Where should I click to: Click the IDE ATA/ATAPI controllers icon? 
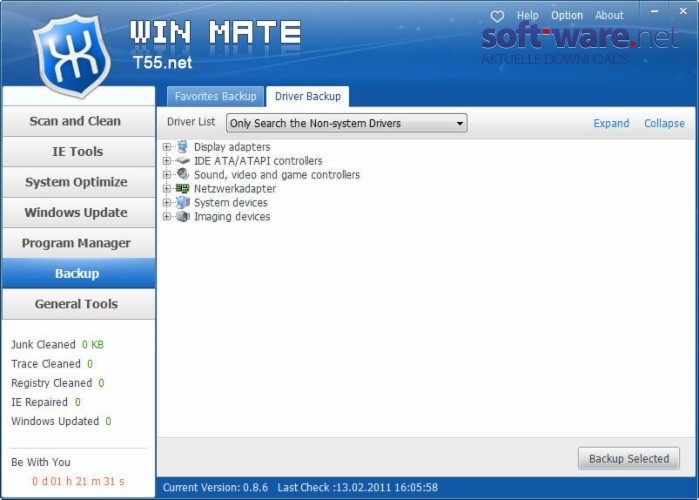pyautogui.click(x=182, y=160)
